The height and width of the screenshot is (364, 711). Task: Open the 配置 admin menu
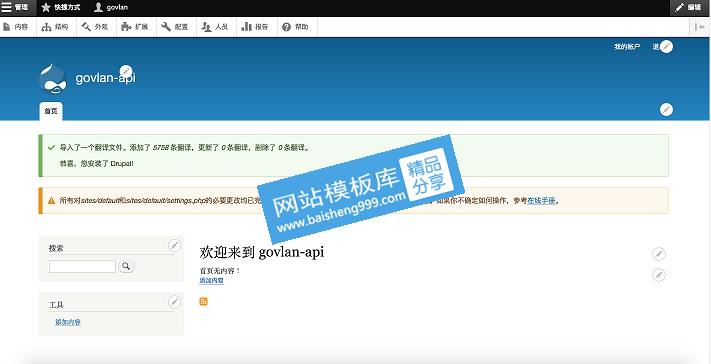click(175, 27)
